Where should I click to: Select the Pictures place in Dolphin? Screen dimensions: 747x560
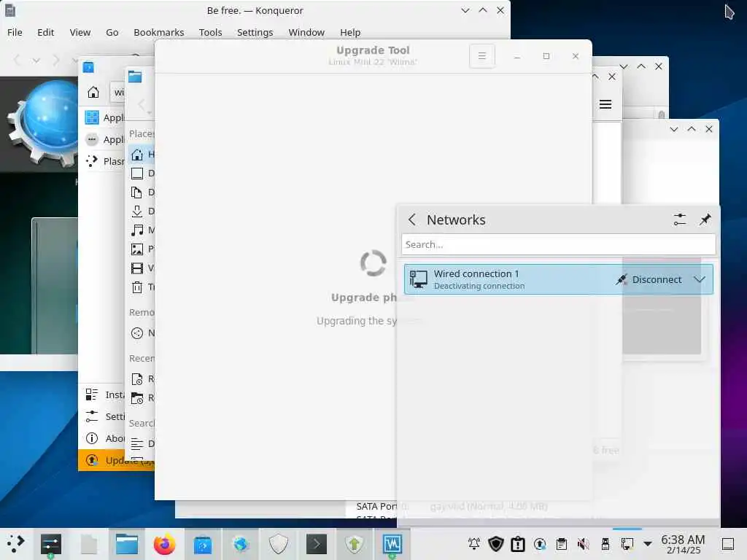point(142,249)
